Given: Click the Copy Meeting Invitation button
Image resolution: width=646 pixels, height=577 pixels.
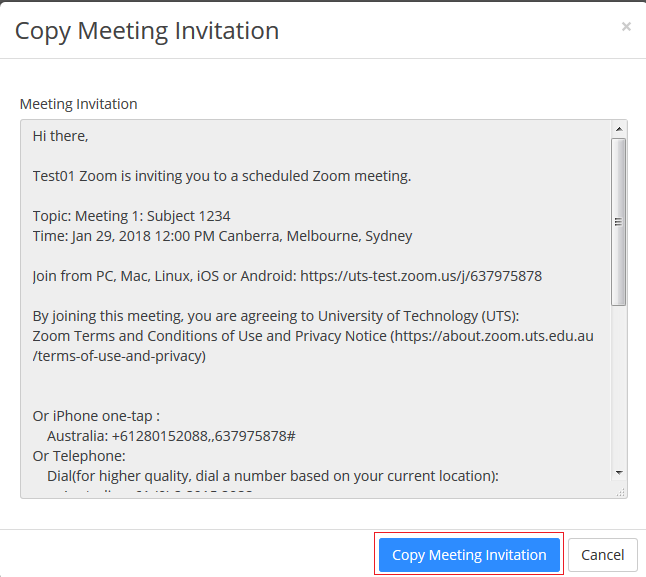Looking at the screenshot, I should coord(469,554).
